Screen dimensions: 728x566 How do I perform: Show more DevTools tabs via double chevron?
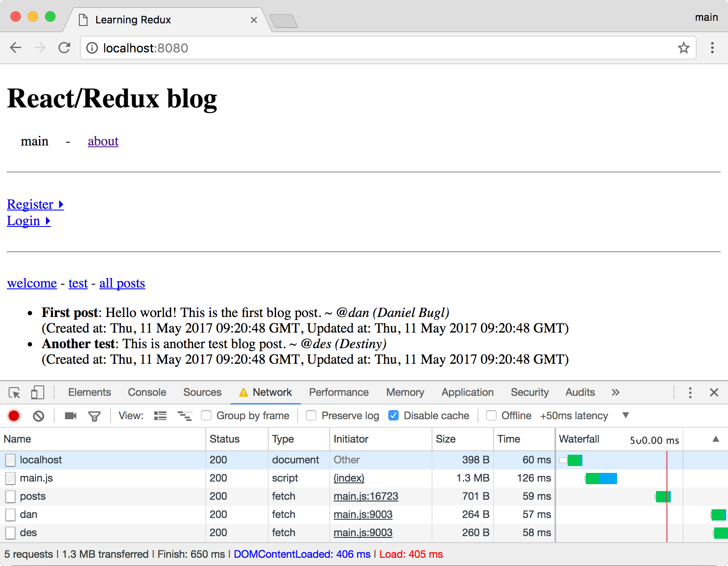(x=615, y=392)
